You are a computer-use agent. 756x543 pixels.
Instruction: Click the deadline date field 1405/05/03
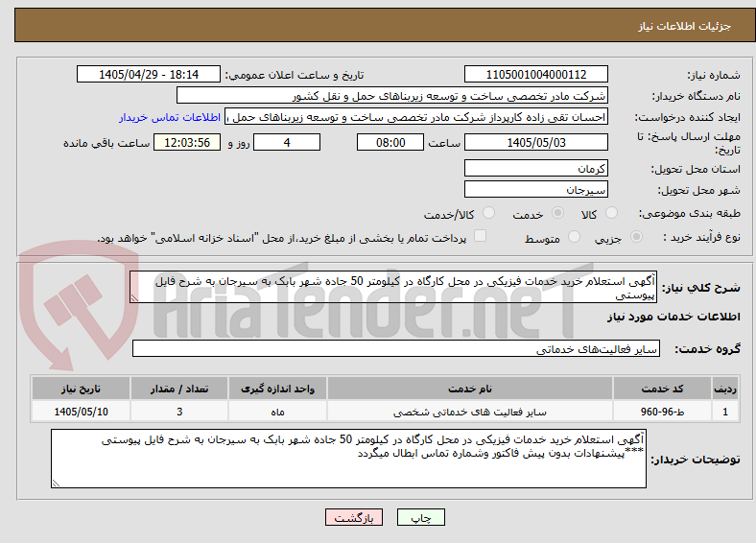536,142
